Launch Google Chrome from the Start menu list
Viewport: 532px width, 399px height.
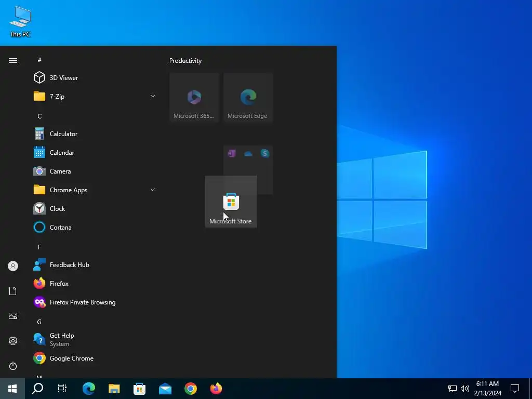(x=95, y=358)
